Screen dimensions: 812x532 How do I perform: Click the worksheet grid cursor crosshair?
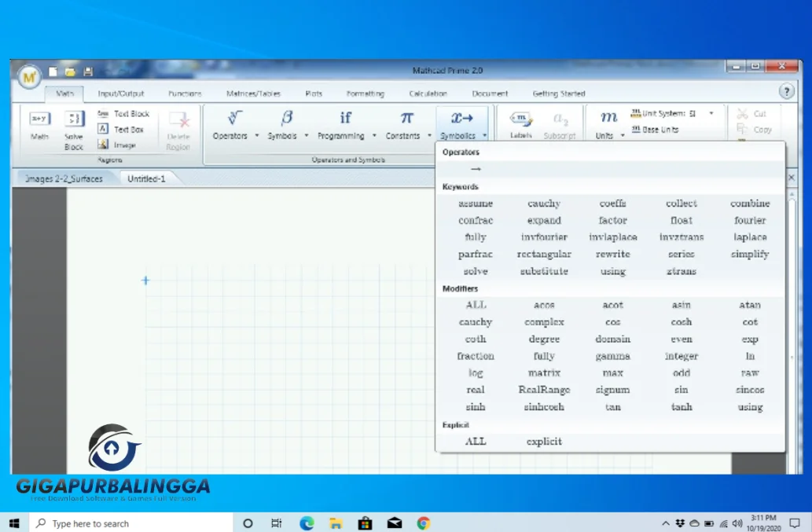145,281
